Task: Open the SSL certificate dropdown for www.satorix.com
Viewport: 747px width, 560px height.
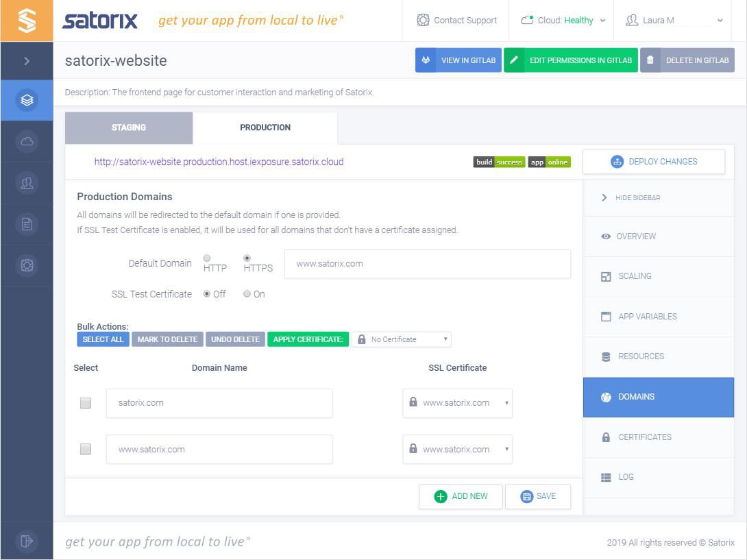Action: coord(457,449)
